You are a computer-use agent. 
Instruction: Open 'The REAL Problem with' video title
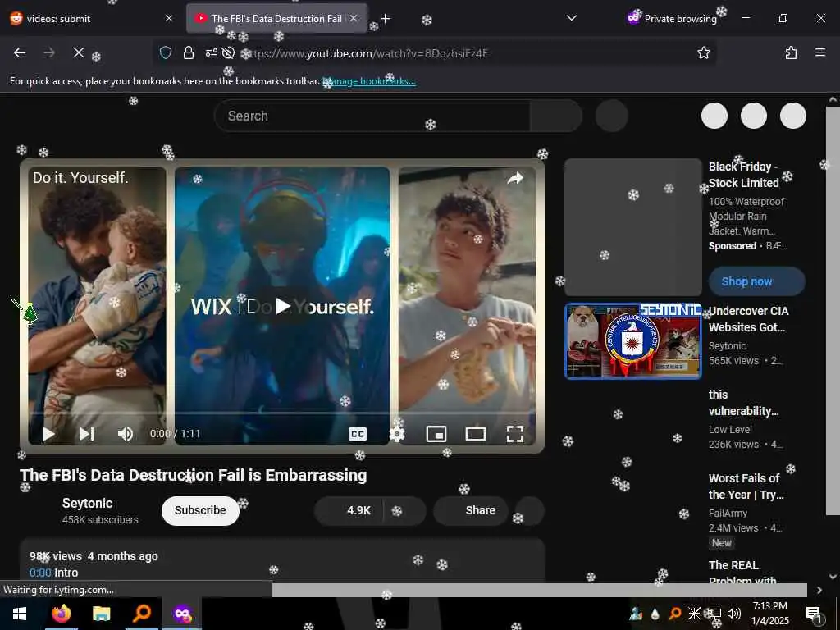742,572
